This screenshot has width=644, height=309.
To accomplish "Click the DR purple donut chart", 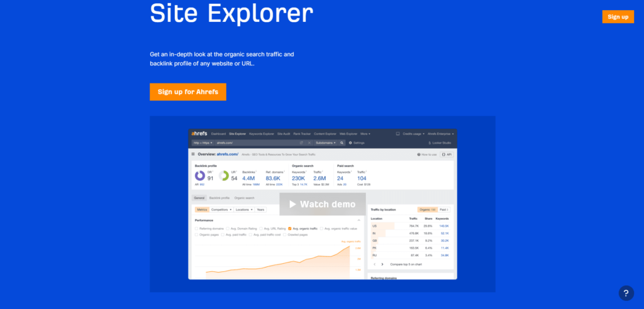I will tap(200, 176).
